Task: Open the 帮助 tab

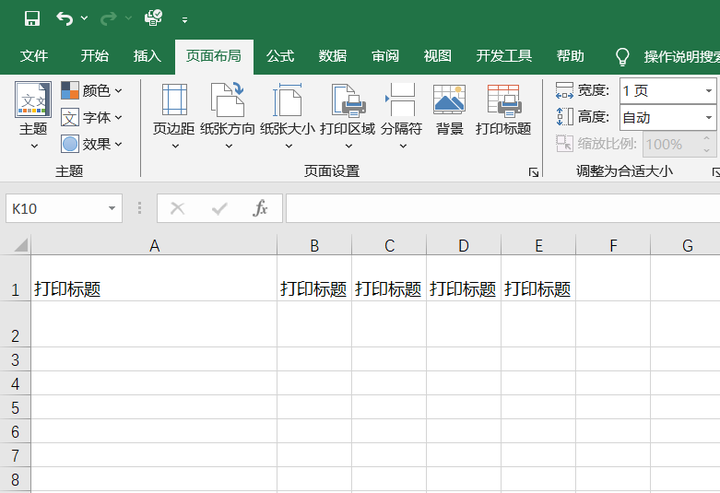Action: tap(571, 56)
